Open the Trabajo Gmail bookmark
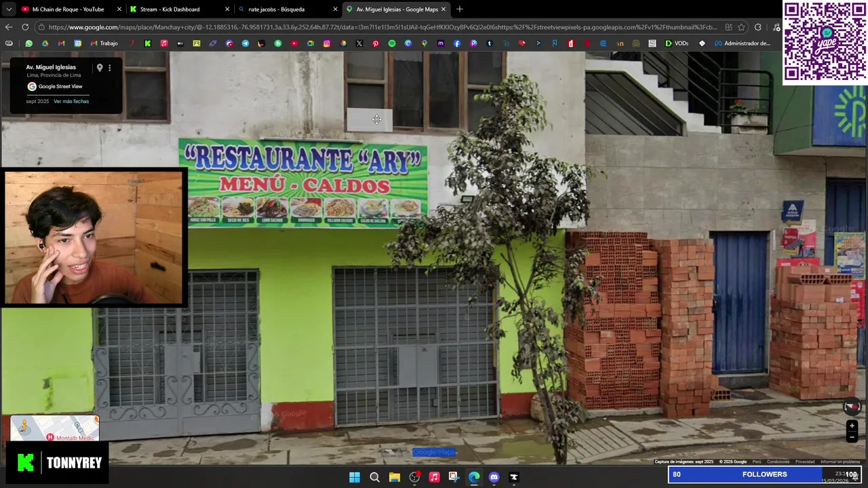 point(104,43)
